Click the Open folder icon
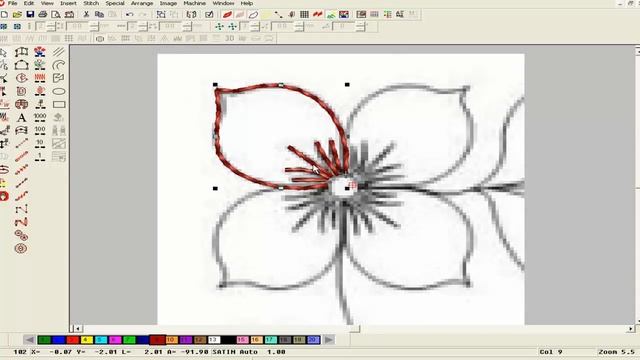This screenshot has height=360, width=640. click(x=17, y=15)
